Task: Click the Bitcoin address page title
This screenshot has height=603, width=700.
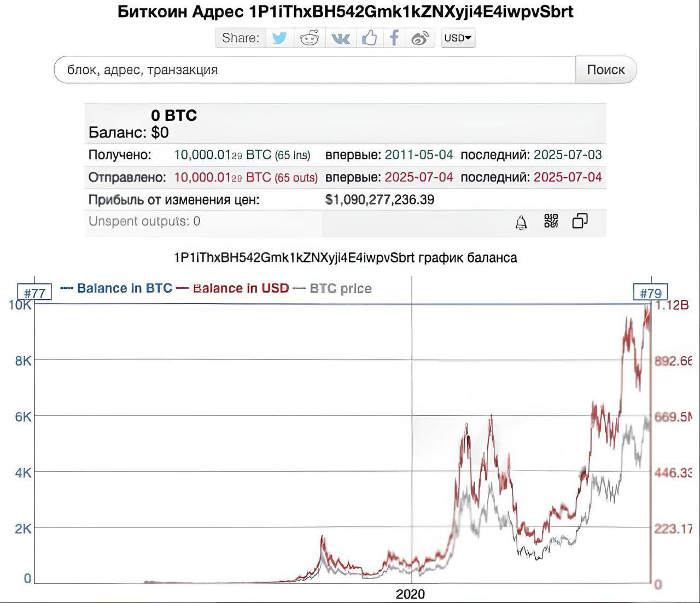Action: [346, 11]
